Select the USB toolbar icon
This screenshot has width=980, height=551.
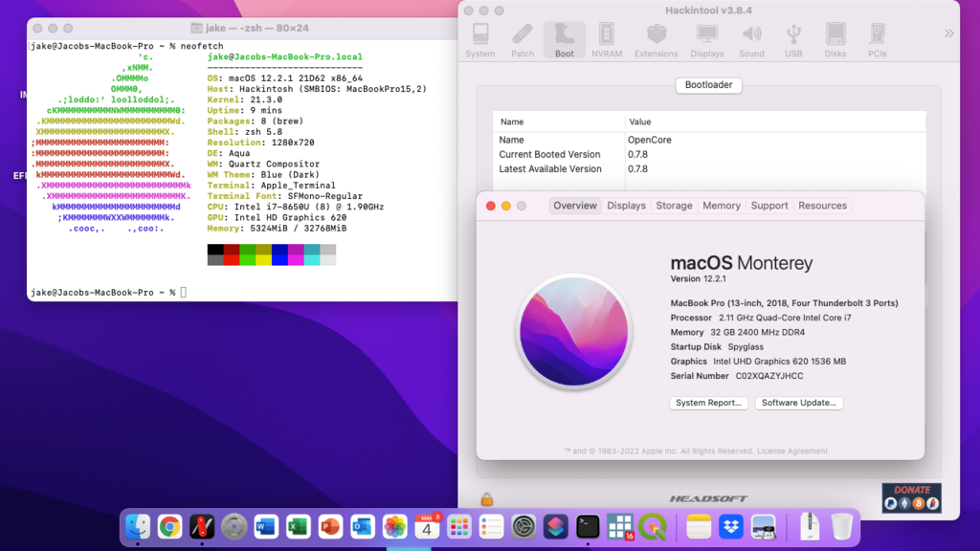[x=793, y=39]
